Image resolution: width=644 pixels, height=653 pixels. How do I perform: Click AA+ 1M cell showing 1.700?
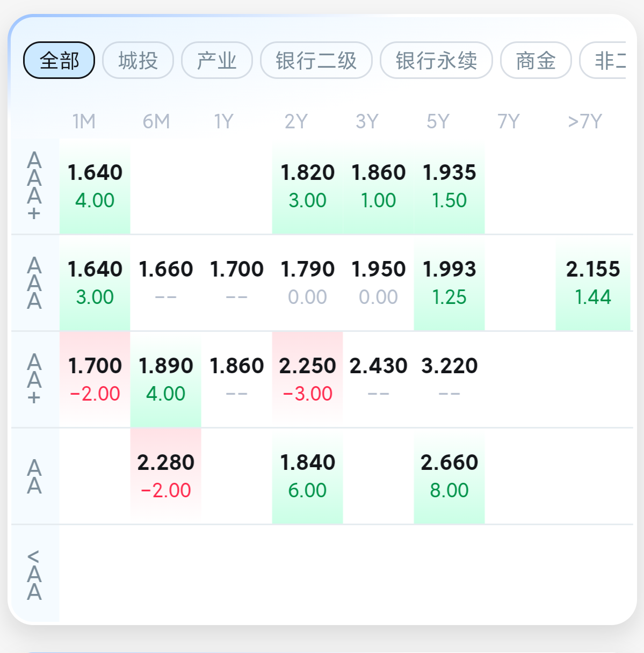pos(95,379)
